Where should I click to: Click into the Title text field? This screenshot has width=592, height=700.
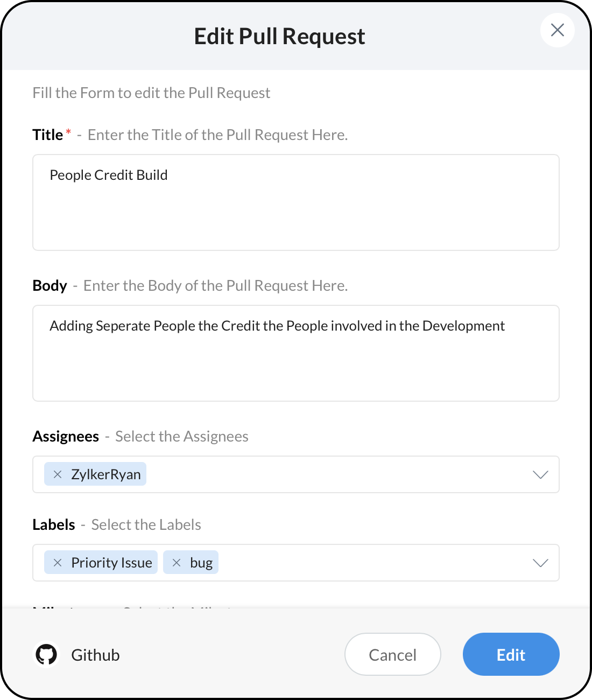click(x=296, y=202)
